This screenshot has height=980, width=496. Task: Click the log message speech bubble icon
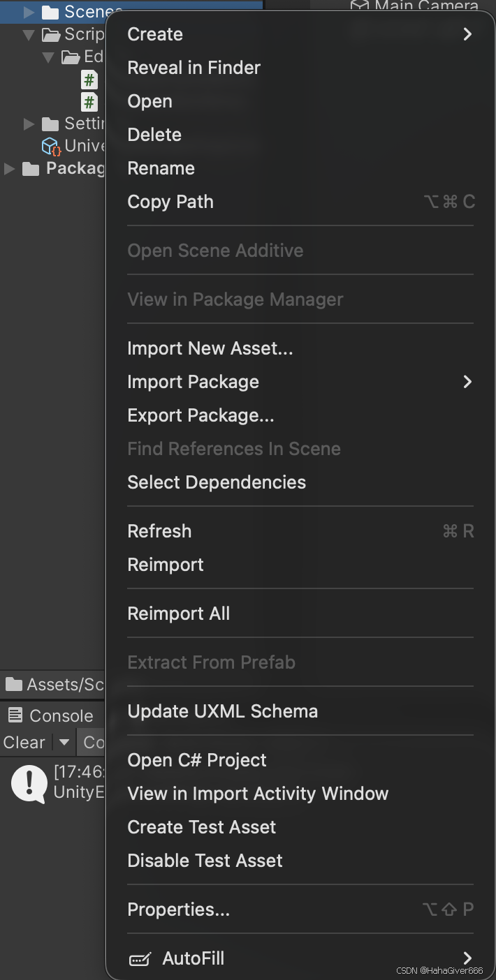point(29,783)
